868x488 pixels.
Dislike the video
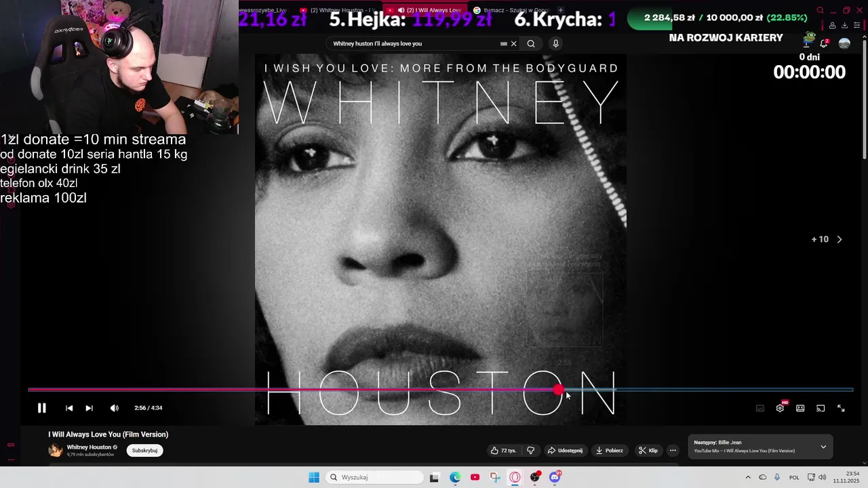(x=531, y=450)
